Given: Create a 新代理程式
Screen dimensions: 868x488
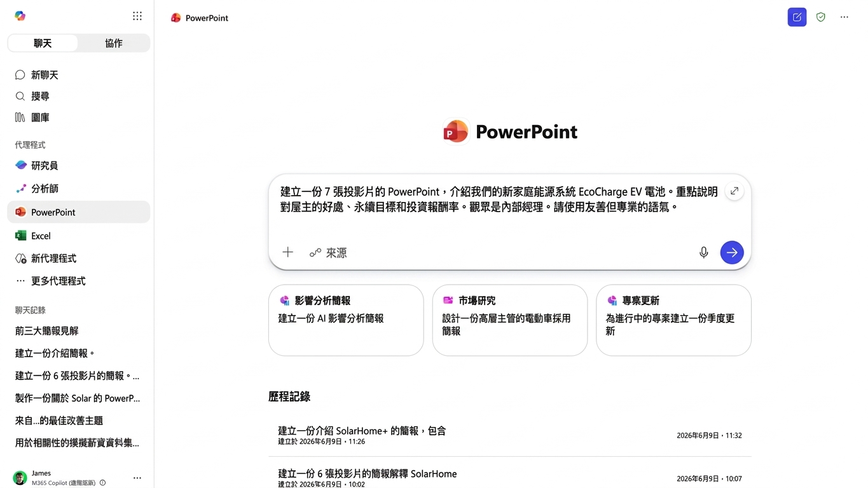Looking at the screenshot, I should pyautogui.click(x=79, y=259).
